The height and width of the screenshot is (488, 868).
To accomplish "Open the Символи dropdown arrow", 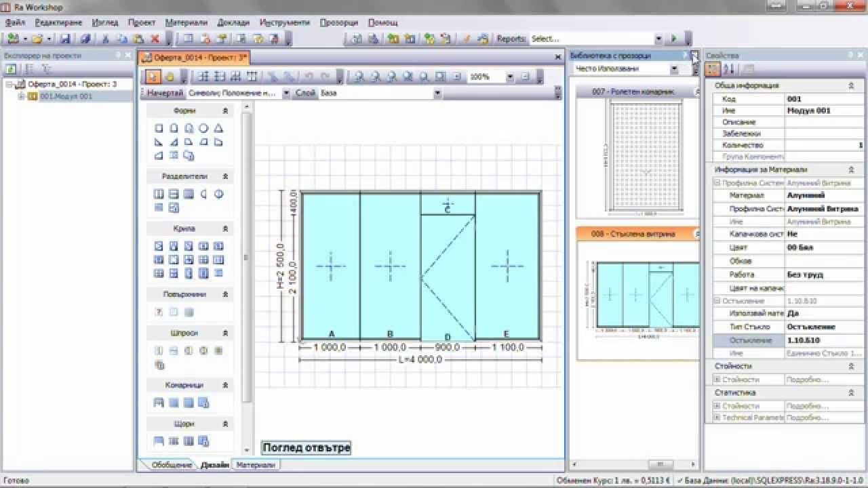I will click(x=286, y=93).
